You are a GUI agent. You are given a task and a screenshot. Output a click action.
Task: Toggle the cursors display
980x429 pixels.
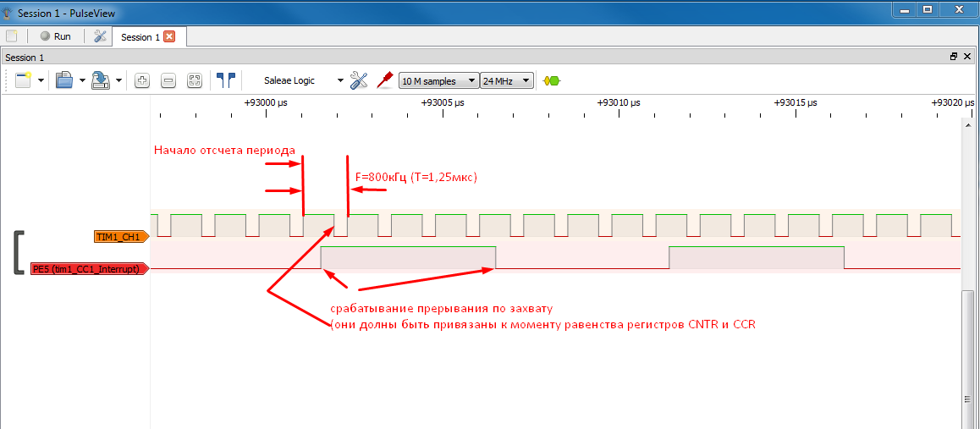226,80
